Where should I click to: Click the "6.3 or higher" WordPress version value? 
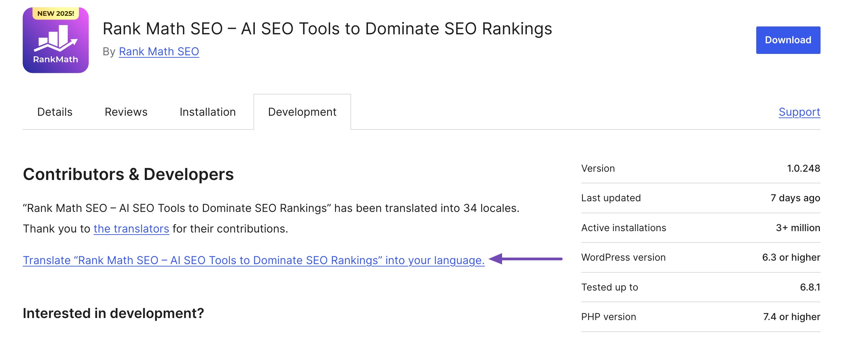tap(791, 258)
